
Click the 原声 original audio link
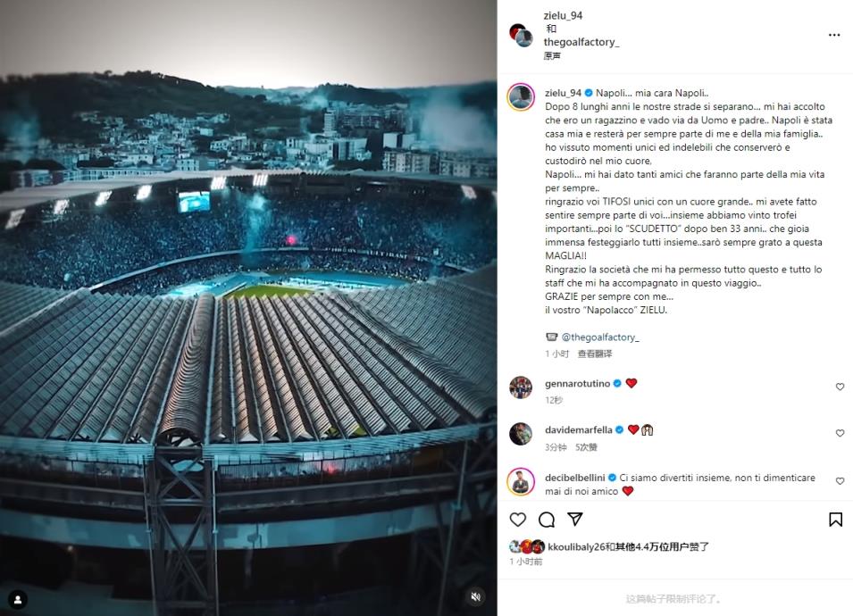552,56
